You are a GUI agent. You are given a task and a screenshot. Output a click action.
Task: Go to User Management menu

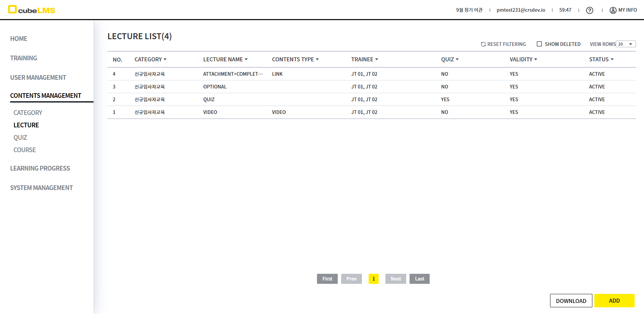click(38, 77)
